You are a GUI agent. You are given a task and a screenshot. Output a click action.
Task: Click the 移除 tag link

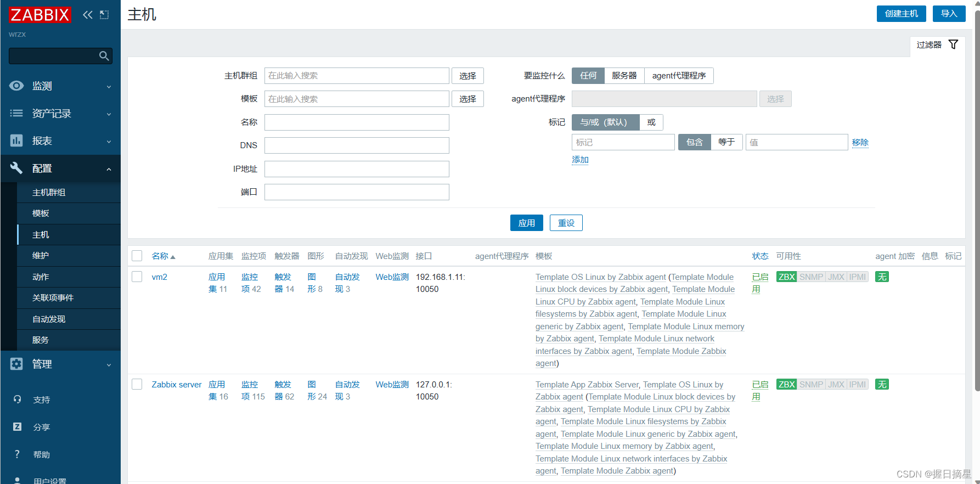coord(860,143)
